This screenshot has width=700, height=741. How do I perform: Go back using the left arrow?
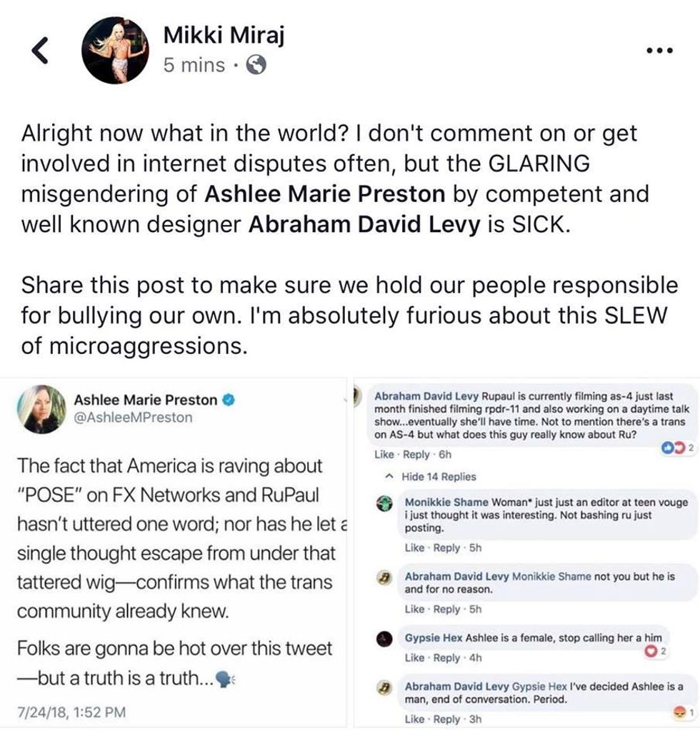40,49
